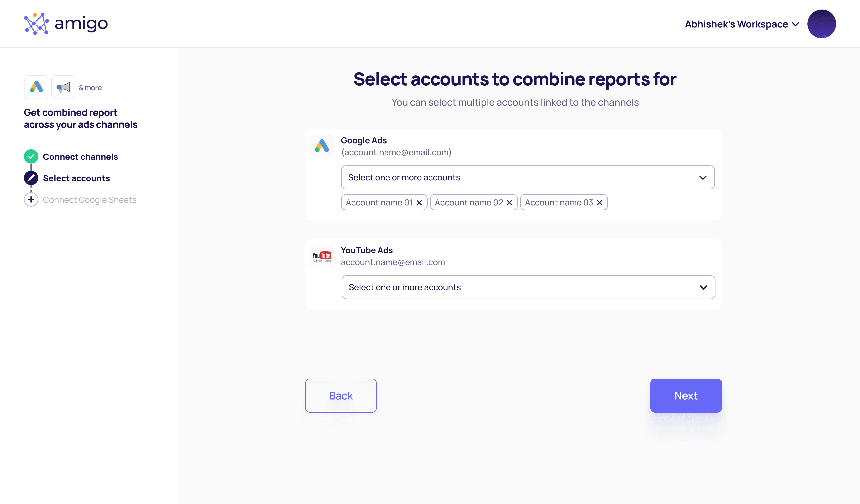The width and height of the screenshot is (860, 504).
Task: Click the Back button
Action: (341, 396)
